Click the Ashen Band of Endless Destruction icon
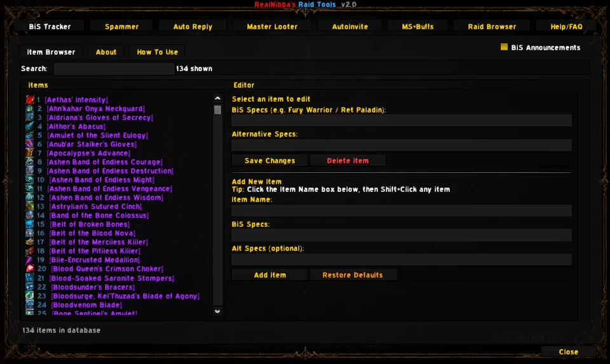The height and width of the screenshot is (364, 610). pyautogui.click(x=30, y=171)
